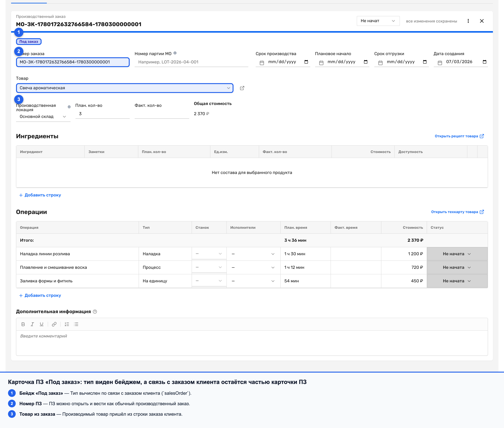This screenshot has height=428, width=504.
Task: Click the order title MO-ЗК-1780172632766584-1780300000001 heading
Action: click(x=79, y=24)
